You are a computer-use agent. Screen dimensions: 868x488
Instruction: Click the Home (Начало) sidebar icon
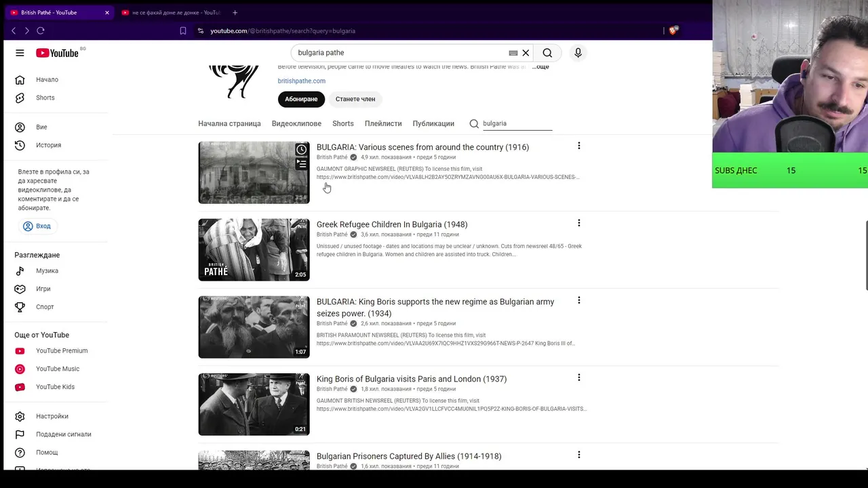point(20,79)
